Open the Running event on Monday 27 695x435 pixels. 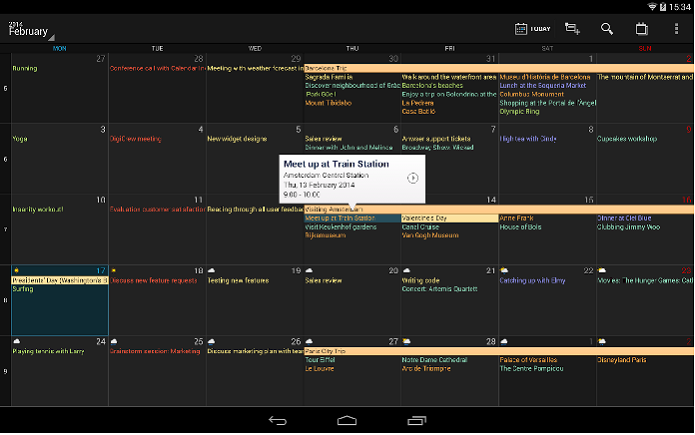click(25, 68)
